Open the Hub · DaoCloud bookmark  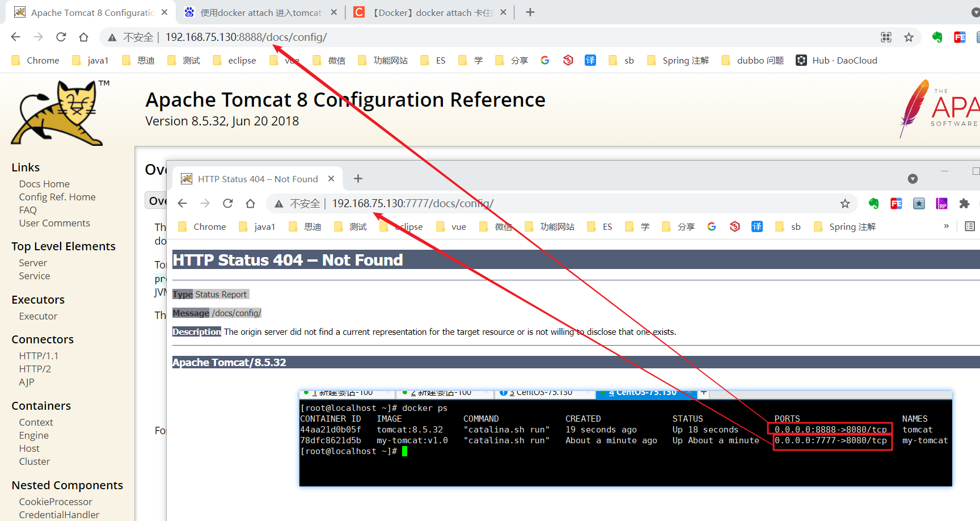(x=837, y=60)
